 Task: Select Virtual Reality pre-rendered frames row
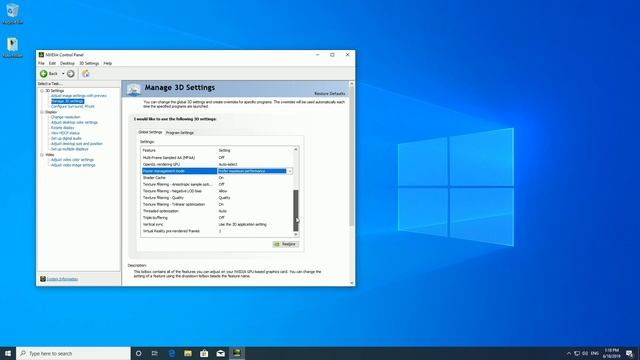[x=217, y=231]
